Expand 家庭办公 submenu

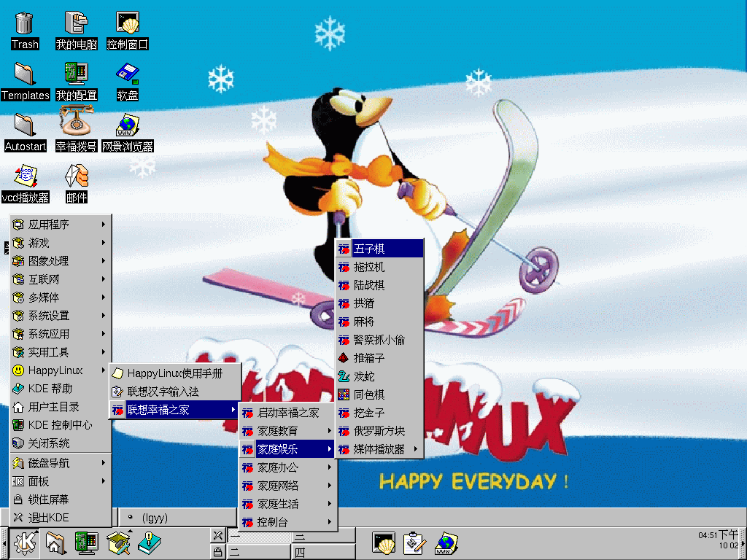point(287,467)
